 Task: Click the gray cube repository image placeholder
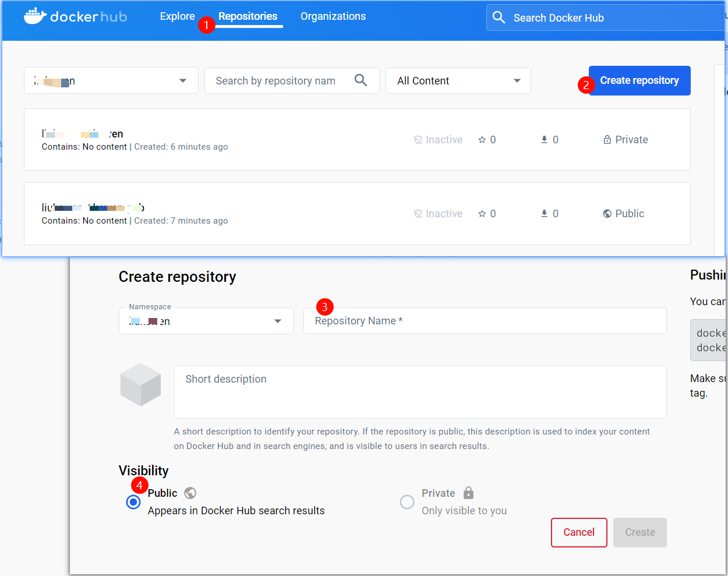pyautogui.click(x=140, y=384)
